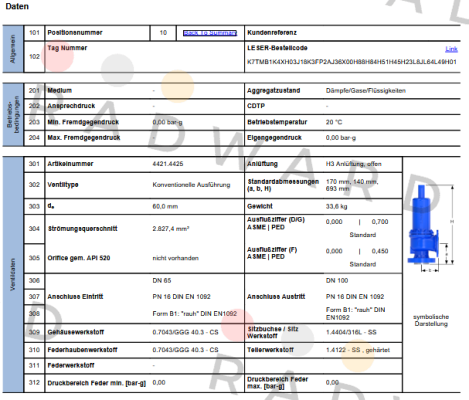Click outlet size 'DN 100'

pyautogui.click(x=337, y=281)
